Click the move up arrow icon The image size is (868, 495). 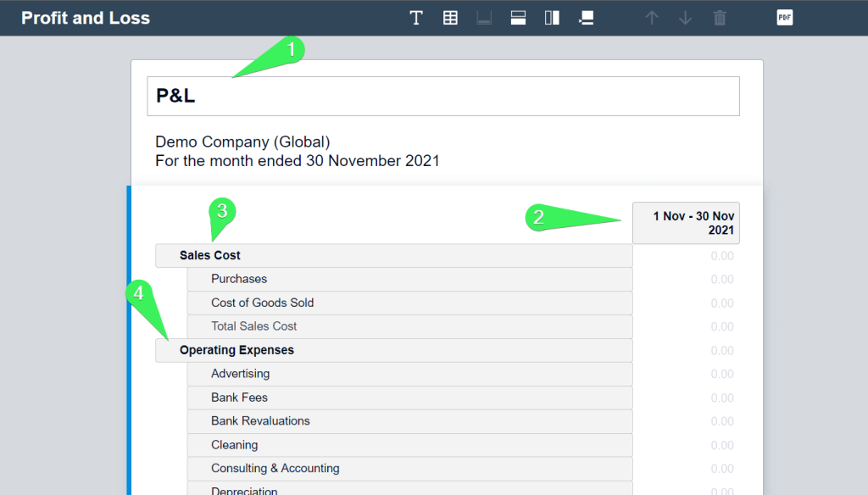[x=652, y=19]
